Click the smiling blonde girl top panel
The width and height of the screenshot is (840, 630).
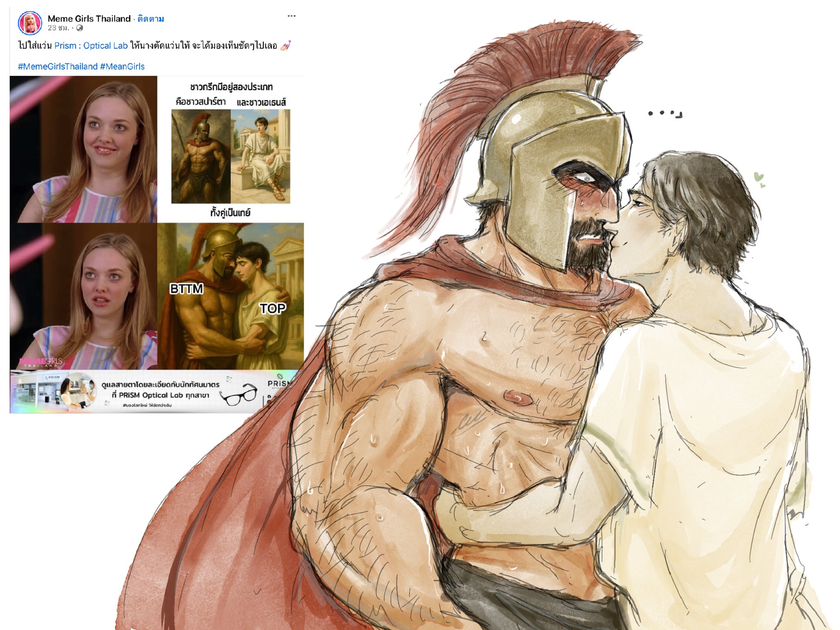tap(84, 149)
